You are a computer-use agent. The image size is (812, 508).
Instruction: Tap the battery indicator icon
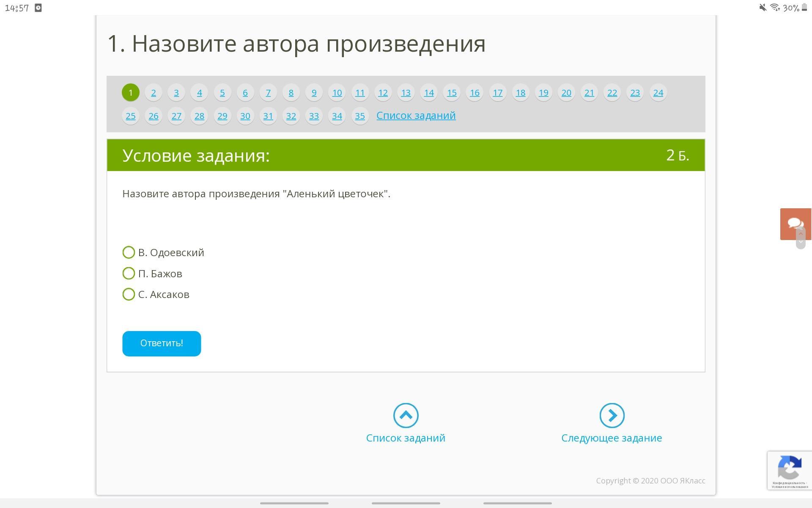tap(804, 8)
